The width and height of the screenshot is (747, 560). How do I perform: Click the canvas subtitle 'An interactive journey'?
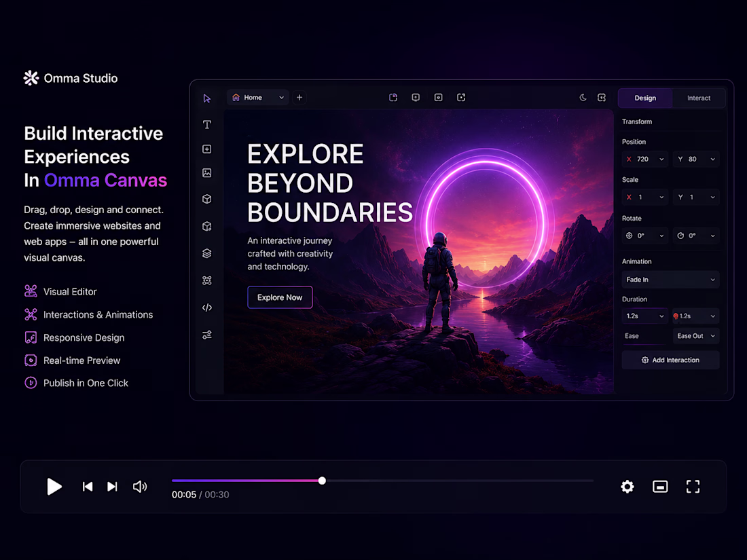point(290,240)
